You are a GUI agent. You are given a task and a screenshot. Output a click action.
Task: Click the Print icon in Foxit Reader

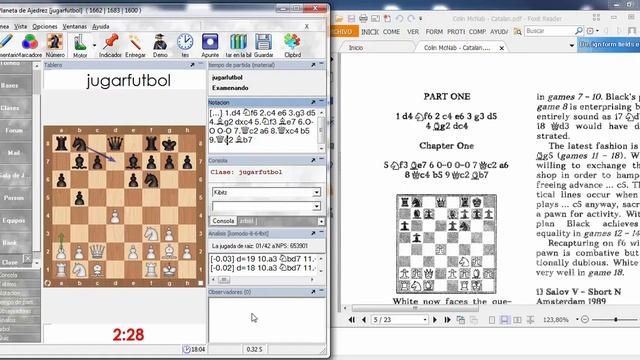[363, 19]
